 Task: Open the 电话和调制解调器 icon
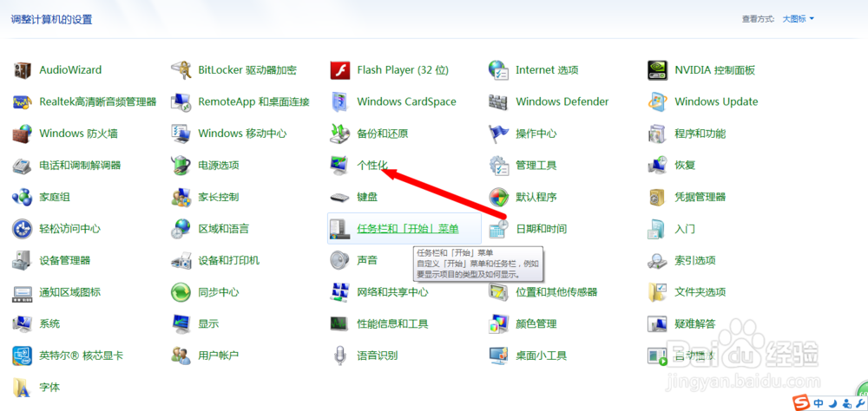23,165
